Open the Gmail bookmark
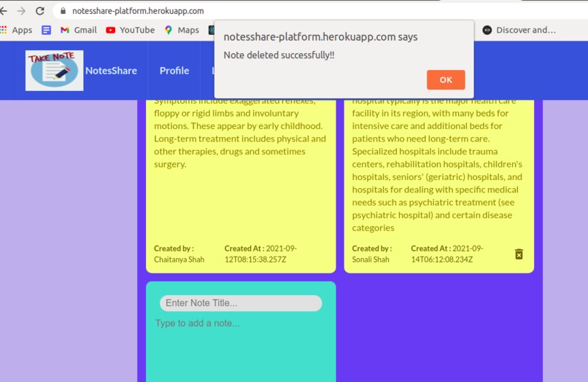 click(x=78, y=30)
